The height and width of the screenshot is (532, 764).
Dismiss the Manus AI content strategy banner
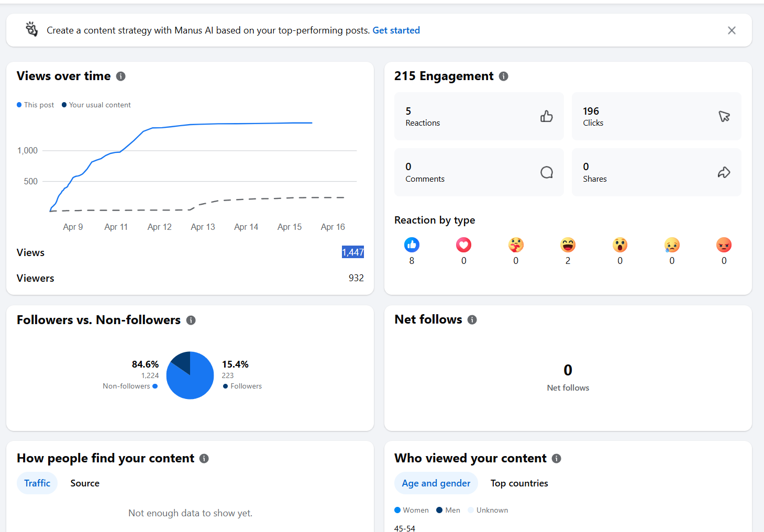tap(732, 30)
